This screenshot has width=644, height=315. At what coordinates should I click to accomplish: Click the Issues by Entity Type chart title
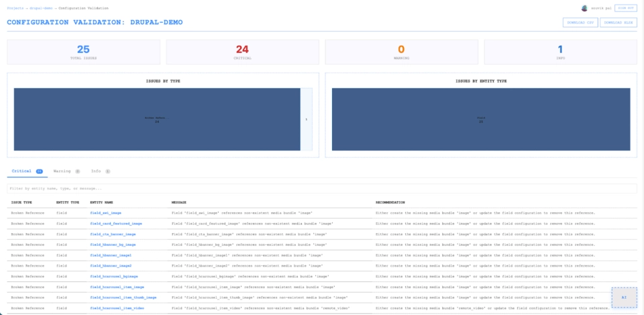481,81
